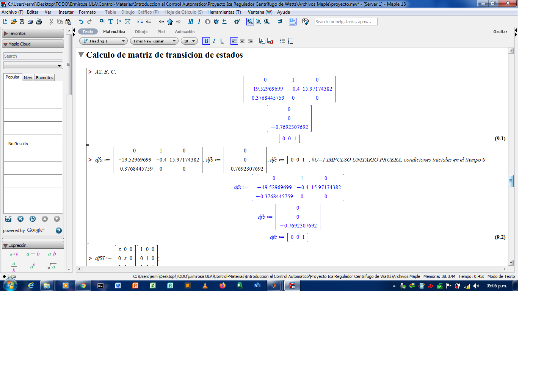
Task: Zoom in with the magnifier icon
Action: coord(250,22)
